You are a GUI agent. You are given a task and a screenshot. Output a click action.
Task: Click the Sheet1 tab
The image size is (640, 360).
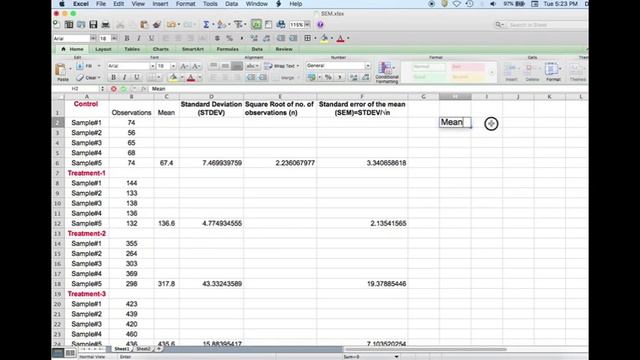(121, 349)
